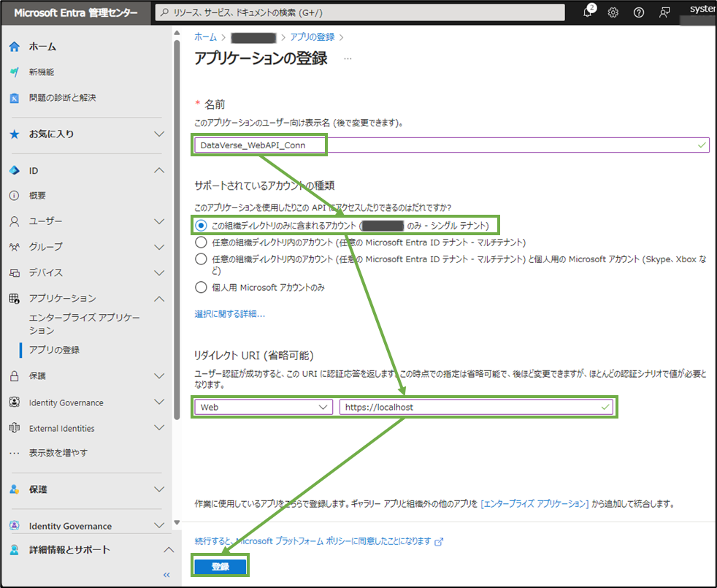Click the ユーザー person icon
The image size is (717, 588).
click(15, 221)
